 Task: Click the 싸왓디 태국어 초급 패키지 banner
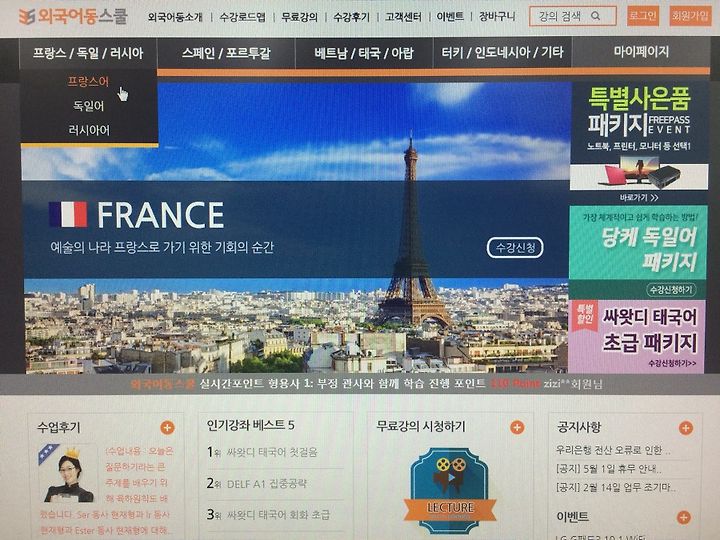click(636, 336)
